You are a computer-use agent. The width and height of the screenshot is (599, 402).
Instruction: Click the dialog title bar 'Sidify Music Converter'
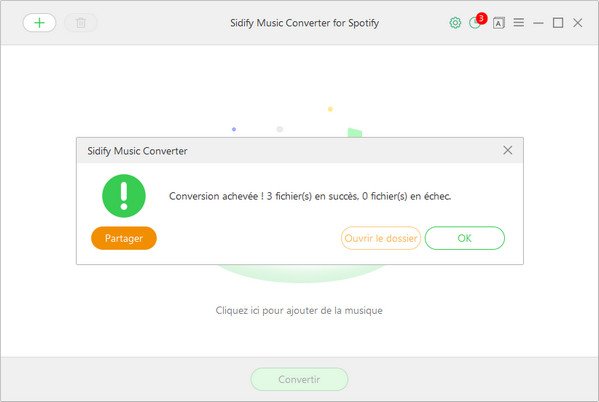pyautogui.click(x=138, y=151)
